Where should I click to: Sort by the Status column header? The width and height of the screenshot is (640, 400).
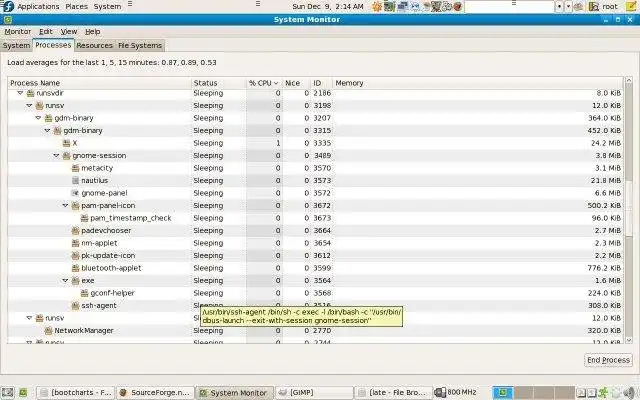coord(219,83)
